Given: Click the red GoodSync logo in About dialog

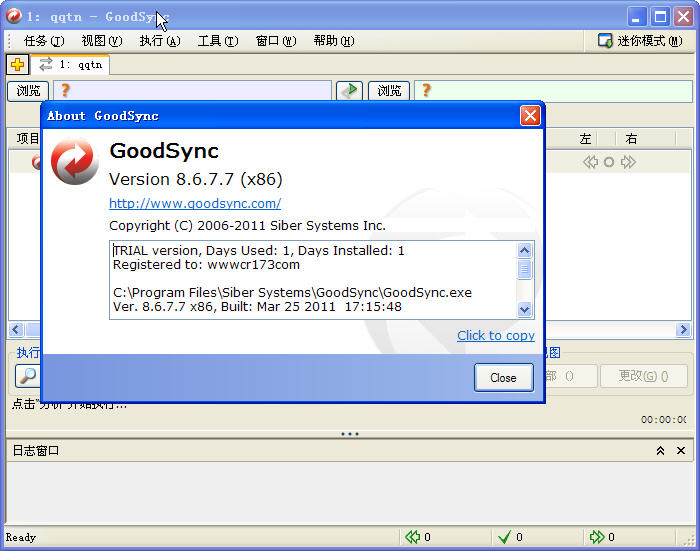Looking at the screenshot, I should [x=75, y=161].
